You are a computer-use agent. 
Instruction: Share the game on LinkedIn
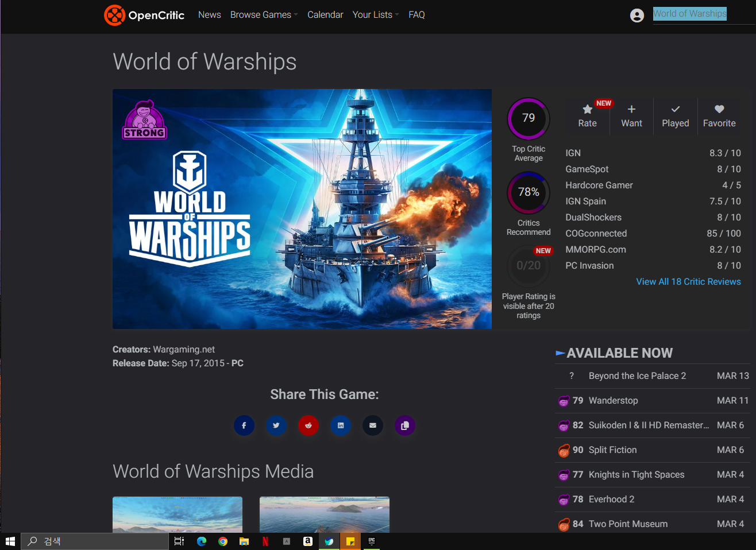click(341, 425)
